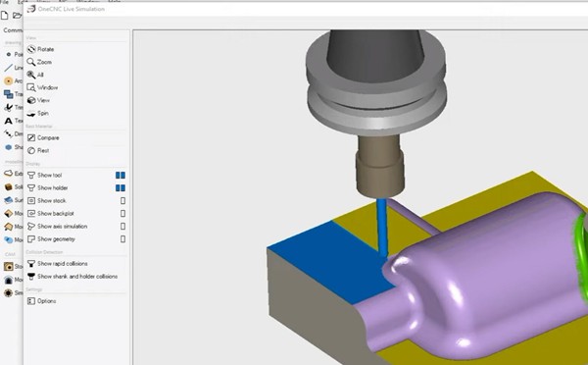Enable Show axis simulation checkbox
The image size is (588, 365).
pos(122,227)
